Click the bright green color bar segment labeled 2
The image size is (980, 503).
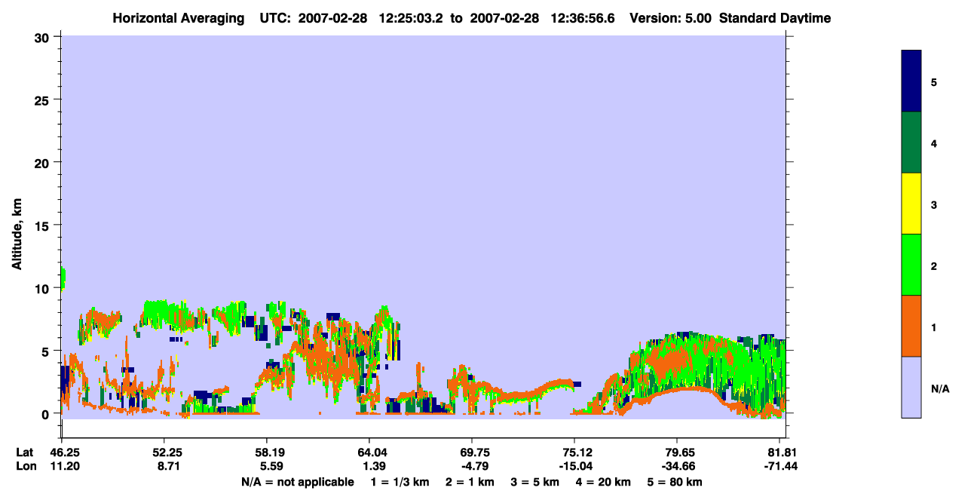pyautogui.click(x=911, y=265)
